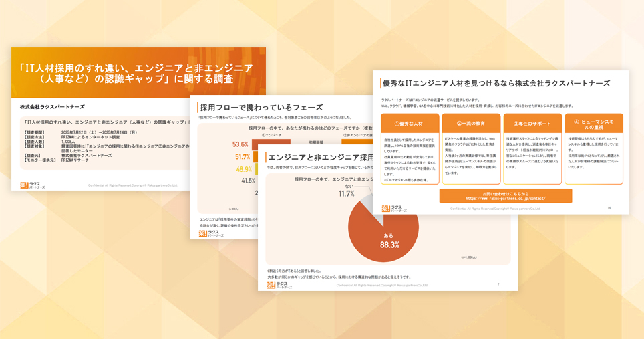Click the Rakus Partners logo on the 優秀なITエンジニア slide

[x=394, y=209]
